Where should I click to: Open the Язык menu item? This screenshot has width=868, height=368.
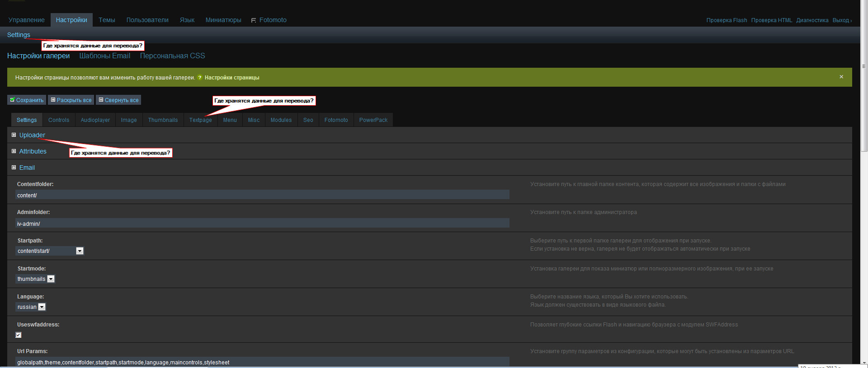pyautogui.click(x=187, y=20)
